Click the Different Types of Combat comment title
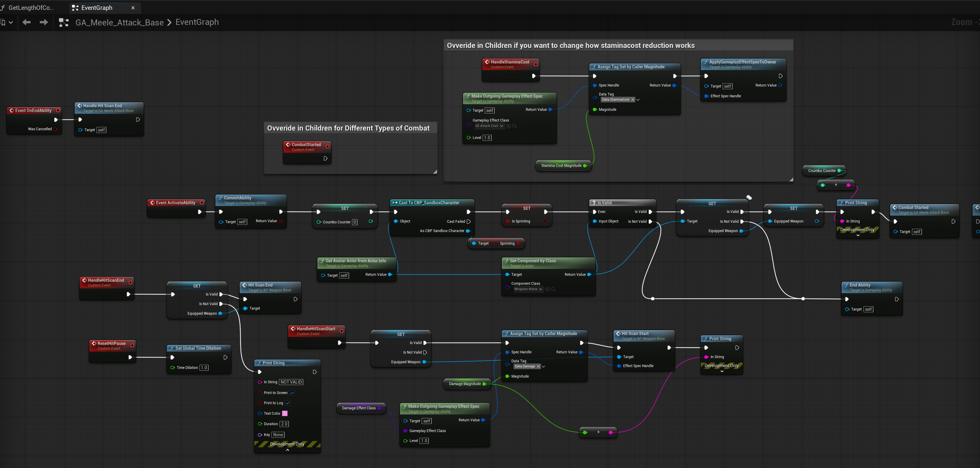This screenshot has width=980, height=468. [348, 128]
